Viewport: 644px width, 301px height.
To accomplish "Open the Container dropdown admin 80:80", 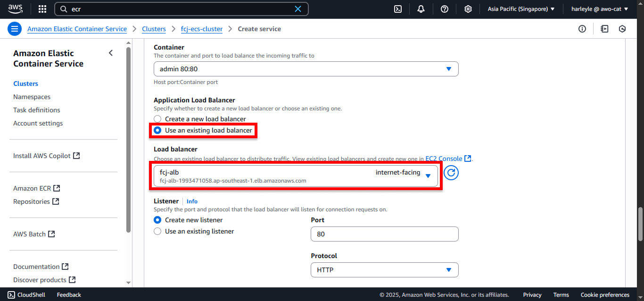I will 306,69.
